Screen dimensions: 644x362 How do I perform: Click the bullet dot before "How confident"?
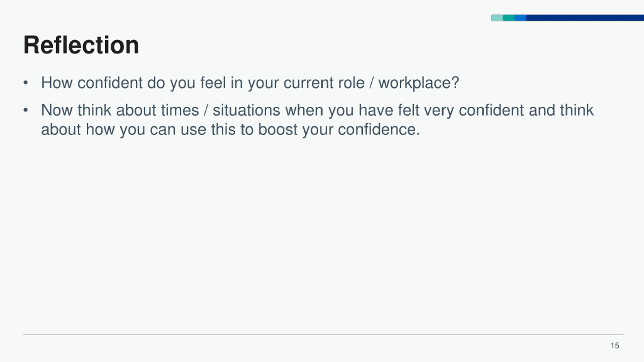pyautogui.click(x=25, y=83)
